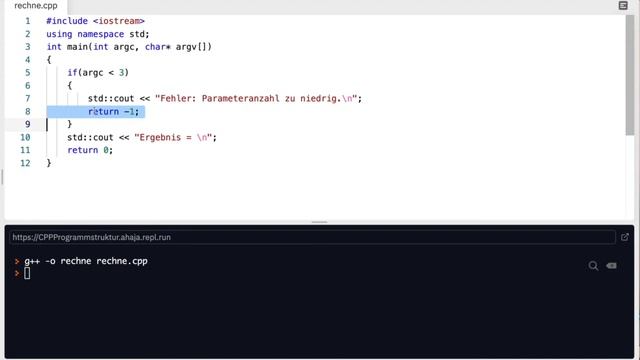Click line number 5 in the gutter

[28, 73]
